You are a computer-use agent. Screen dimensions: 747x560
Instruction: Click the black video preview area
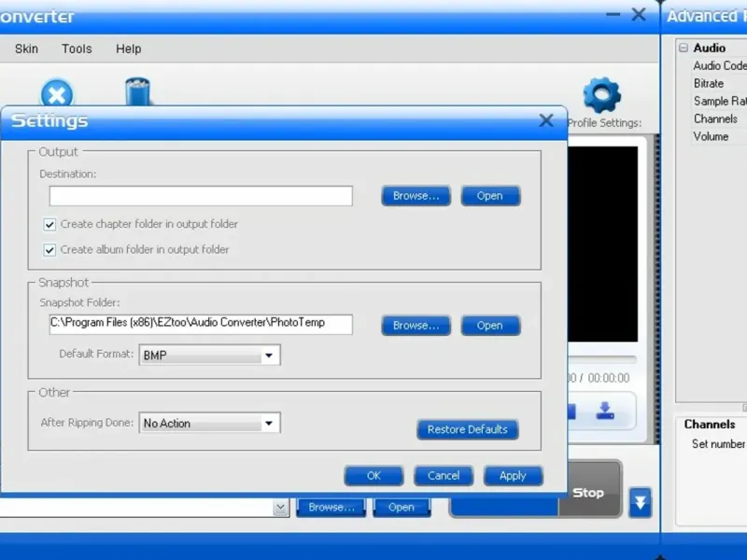click(602, 244)
